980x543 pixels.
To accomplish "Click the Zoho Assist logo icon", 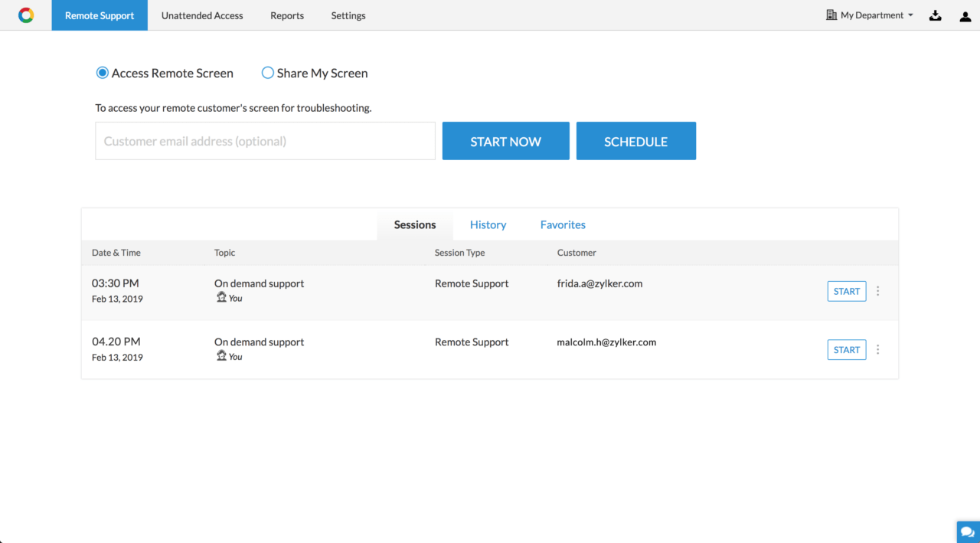I will pyautogui.click(x=26, y=15).
